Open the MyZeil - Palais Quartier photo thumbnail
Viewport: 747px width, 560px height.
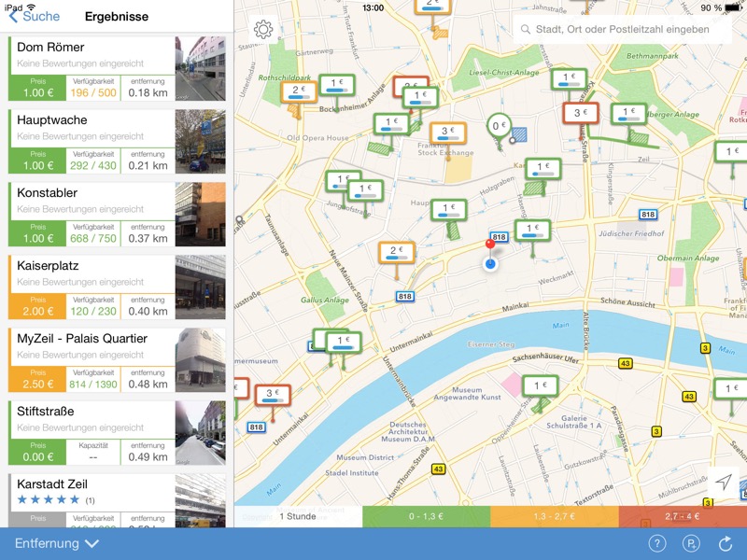[201, 360]
